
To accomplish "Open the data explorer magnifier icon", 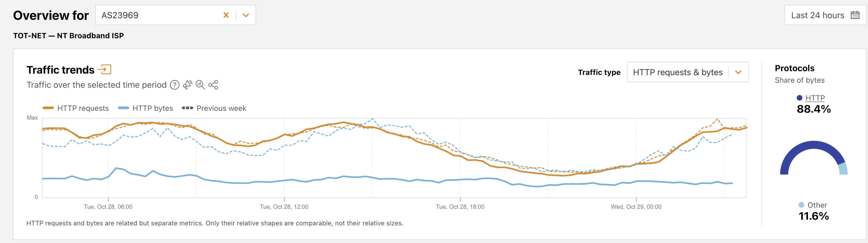I will (200, 85).
